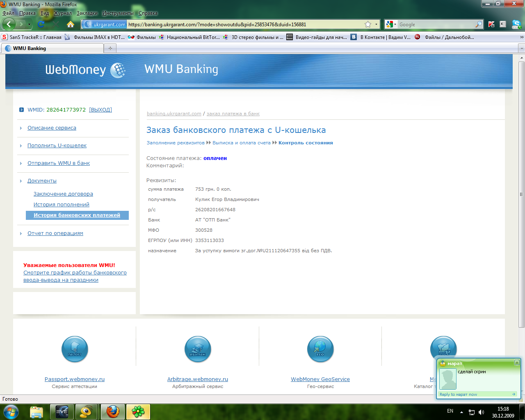This screenshot has height=420, width=525.
Task: Open the list-all-tabs dropdown
Action: point(522,48)
